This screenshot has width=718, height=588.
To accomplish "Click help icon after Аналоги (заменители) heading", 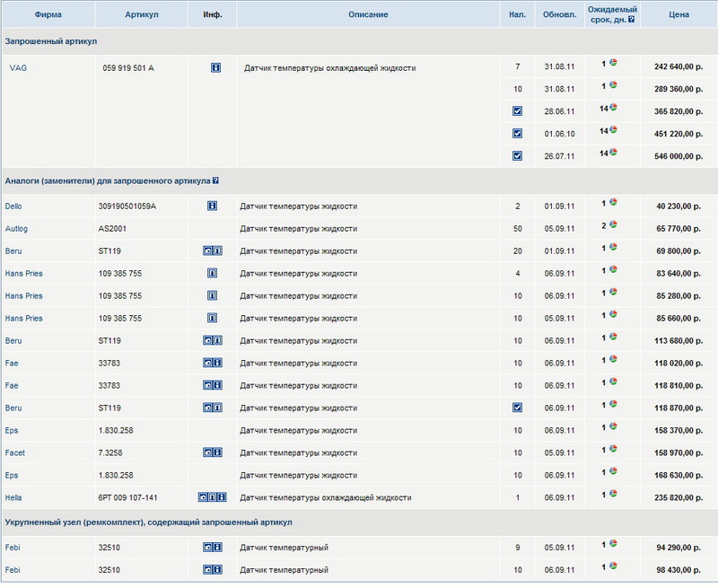I will [215, 180].
